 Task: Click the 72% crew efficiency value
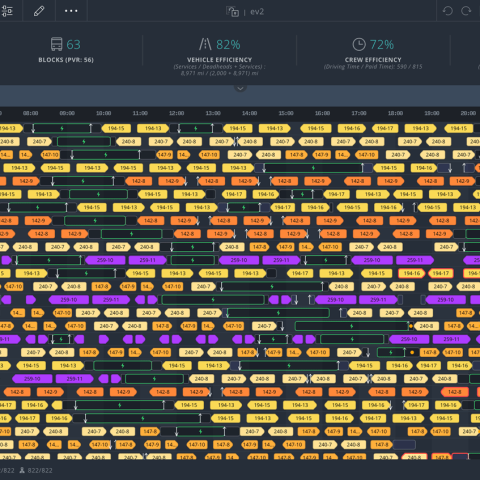pyautogui.click(x=382, y=44)
